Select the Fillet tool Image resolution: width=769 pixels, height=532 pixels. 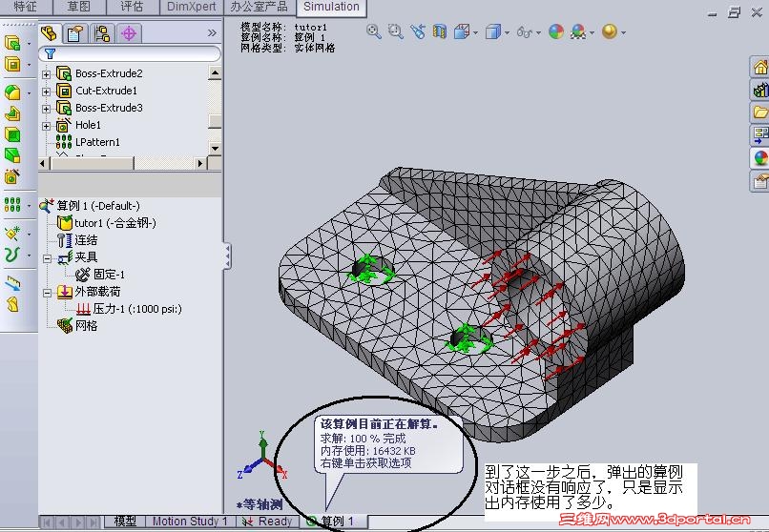pyautogui.click(x=12, y=92)
